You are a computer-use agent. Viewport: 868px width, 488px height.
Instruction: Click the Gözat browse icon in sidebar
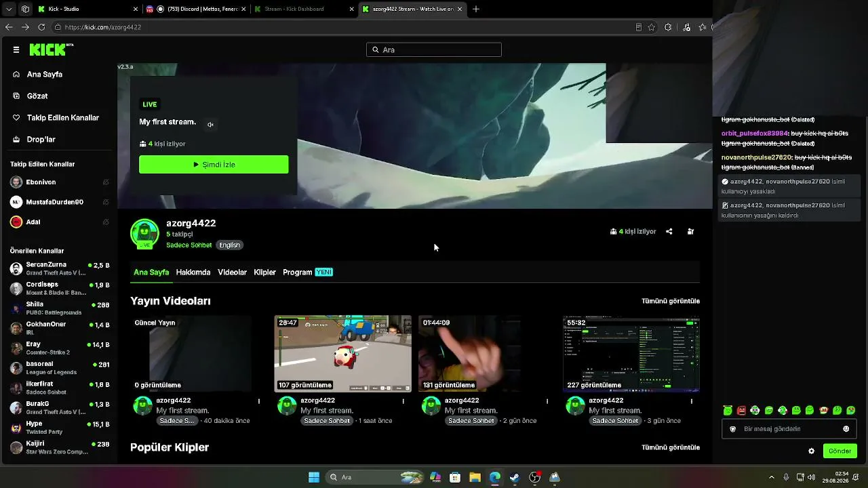tap(16, 96)
